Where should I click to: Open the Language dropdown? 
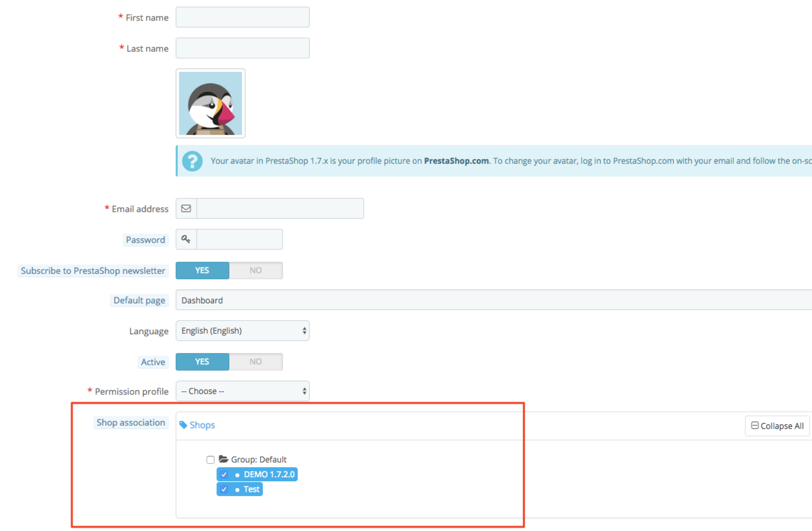pos(242,331)
